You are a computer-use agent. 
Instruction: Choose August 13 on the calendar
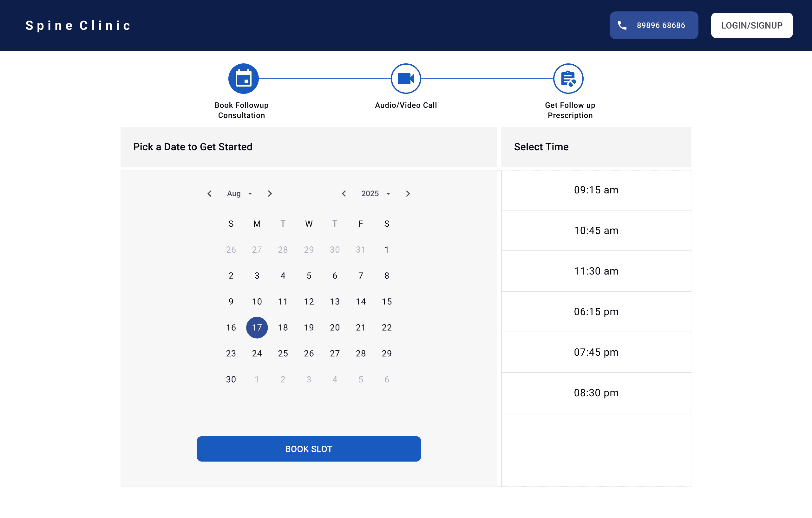coord(335,301)
